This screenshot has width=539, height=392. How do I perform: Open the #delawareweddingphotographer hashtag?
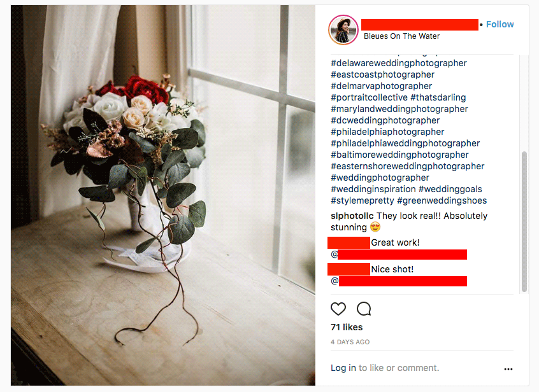[399, 63]
